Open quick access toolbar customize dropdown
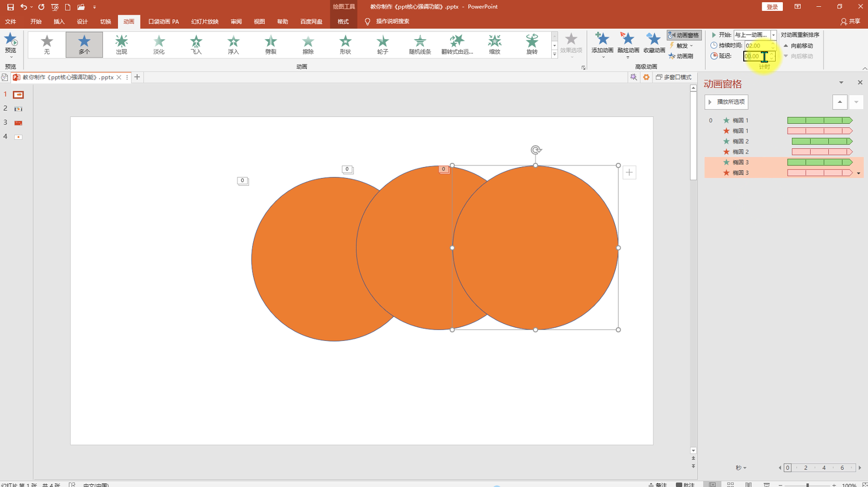Screen dimensions: 868x487 point(94,7)
